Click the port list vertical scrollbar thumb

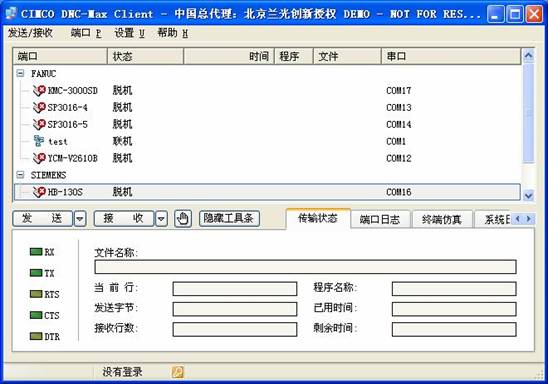click(528, 113)
